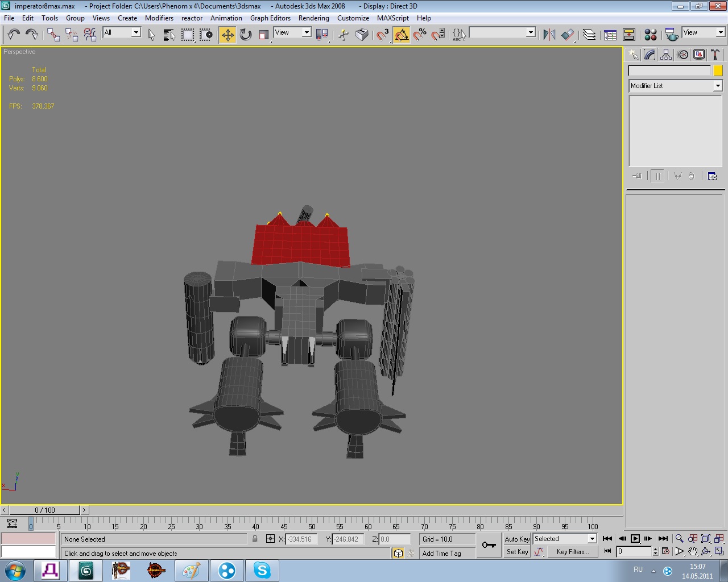Viewport: 728px width, 582px height.
Task: Activate the Select and Link tool
Action: (x=53, y=35)
